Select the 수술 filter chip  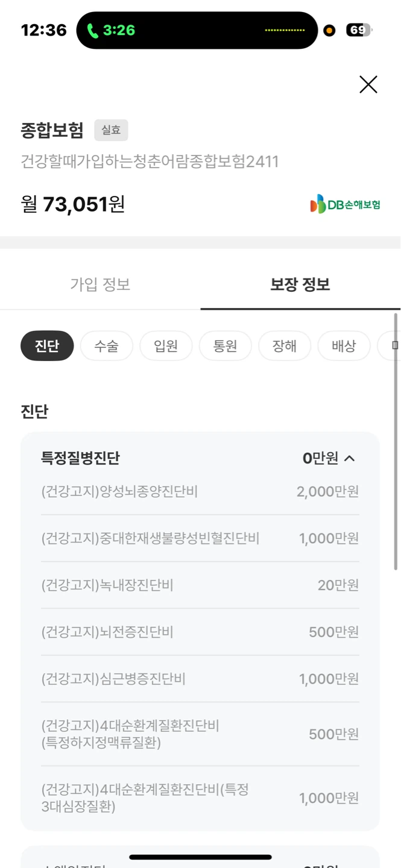click(106, 346)
